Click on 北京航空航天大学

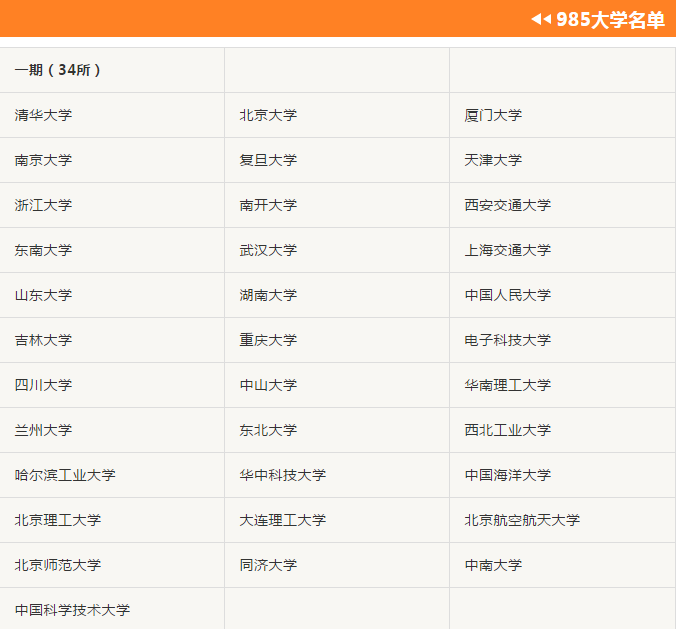pos(522,520)
